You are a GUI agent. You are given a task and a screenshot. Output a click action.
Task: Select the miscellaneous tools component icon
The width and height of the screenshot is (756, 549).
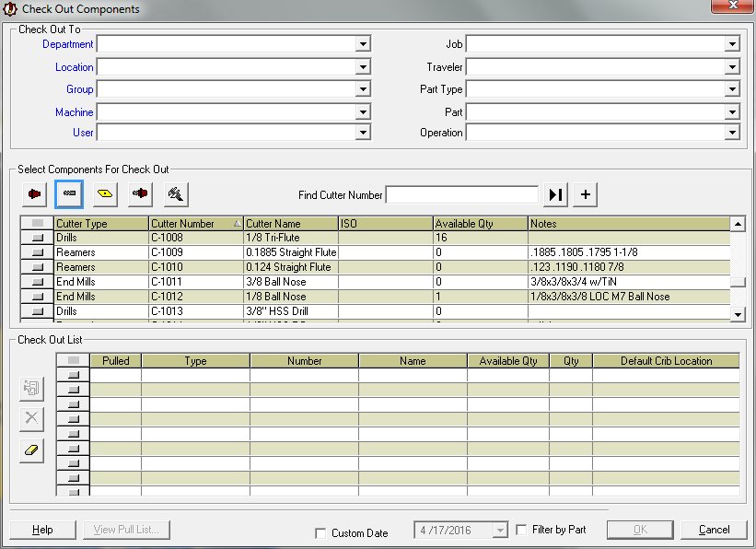176,194
